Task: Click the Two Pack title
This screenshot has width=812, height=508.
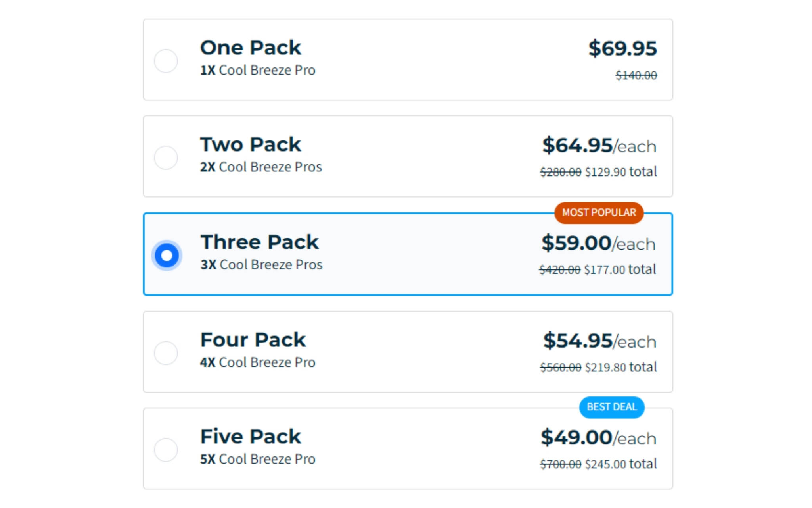Action: 251,144
